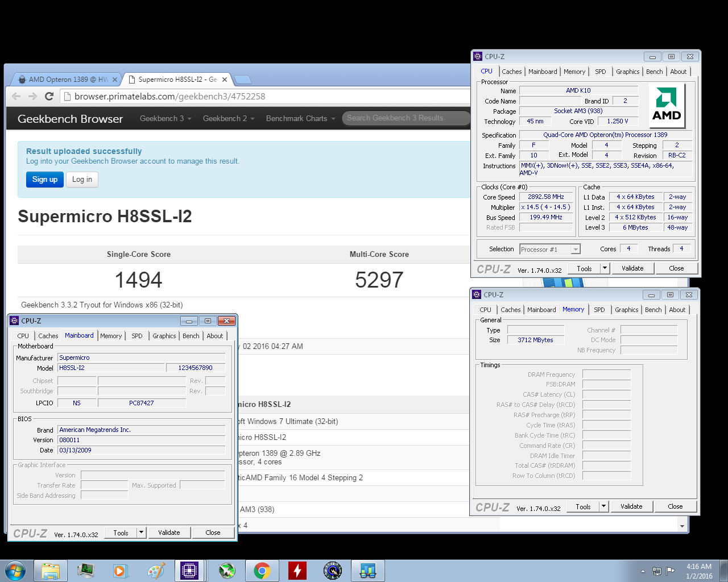Open Action Center flag in the tray
Image resolution: width=728 pixels, height=582 pixels.
[671, 571]
